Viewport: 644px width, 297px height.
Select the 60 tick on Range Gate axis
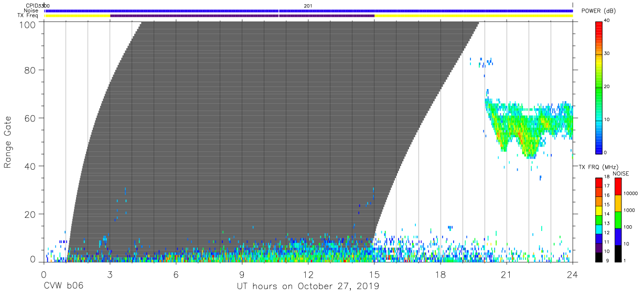[x=30, y=118]
